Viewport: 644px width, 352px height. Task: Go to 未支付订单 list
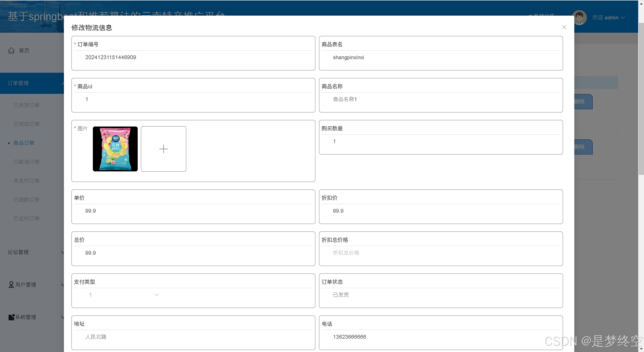click(x=27, y=181)
